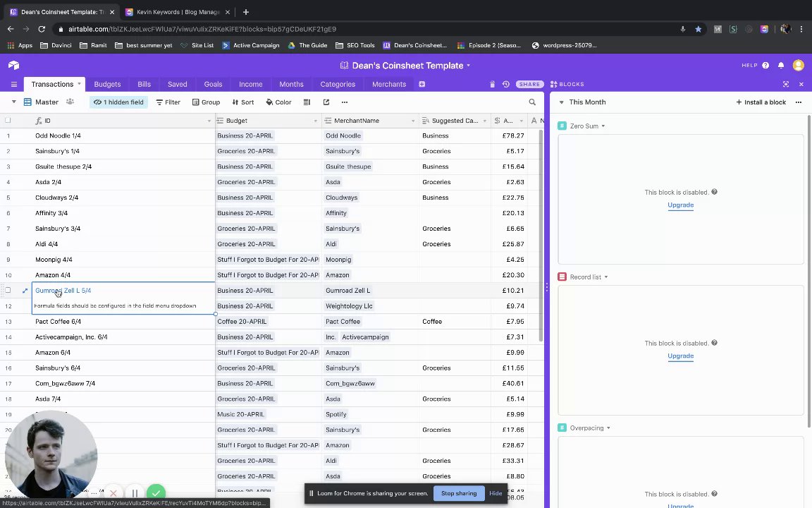Screen dimensions: 812x508
Task: Open a new browser tab
Action: tap(246, 12)
